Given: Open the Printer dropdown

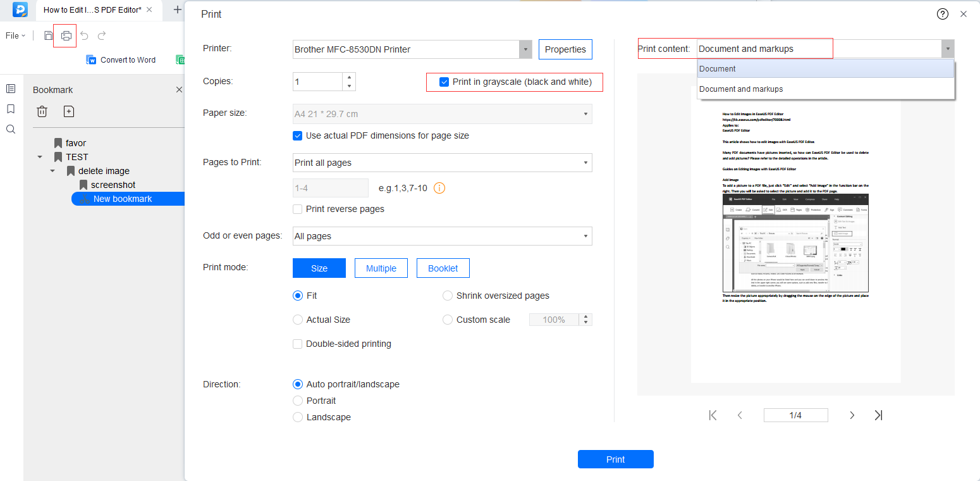Looking at the screenshot, I should [x=412, y=49].
